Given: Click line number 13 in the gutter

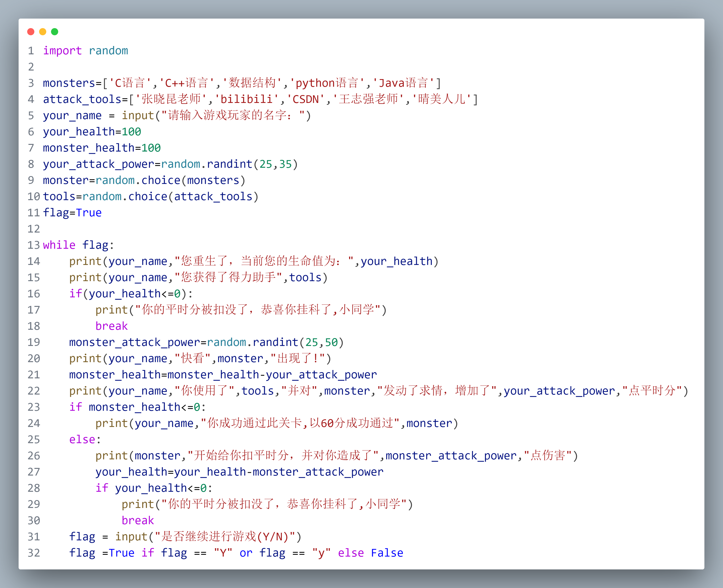Looking at the screenshot, I should coord(34,245).
